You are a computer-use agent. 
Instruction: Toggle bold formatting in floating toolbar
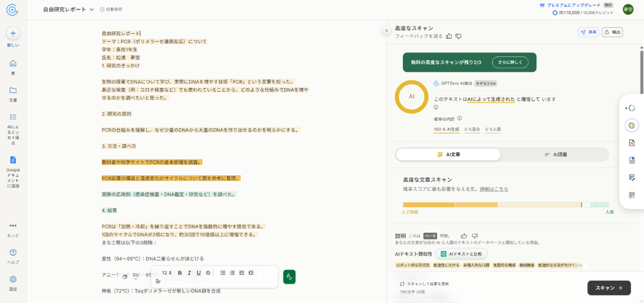pyautogui.click(x=179, y=273)
